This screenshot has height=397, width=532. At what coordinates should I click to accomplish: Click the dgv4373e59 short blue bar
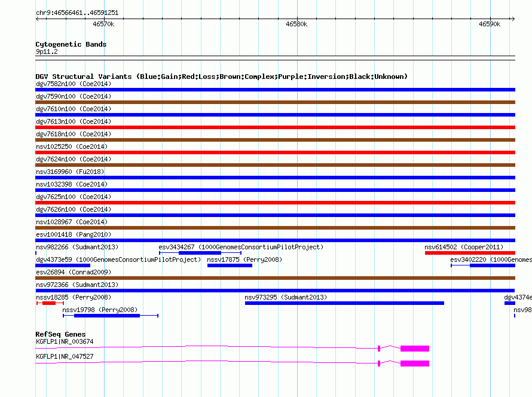[x=63, y=265]
